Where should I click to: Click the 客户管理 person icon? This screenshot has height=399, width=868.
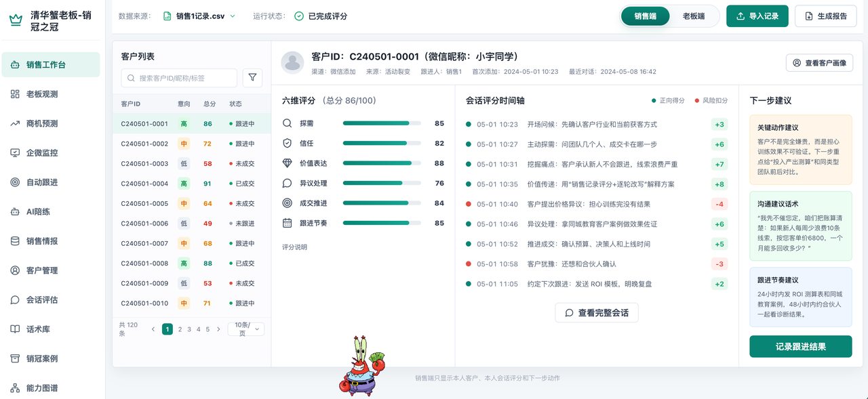(15, 270)
